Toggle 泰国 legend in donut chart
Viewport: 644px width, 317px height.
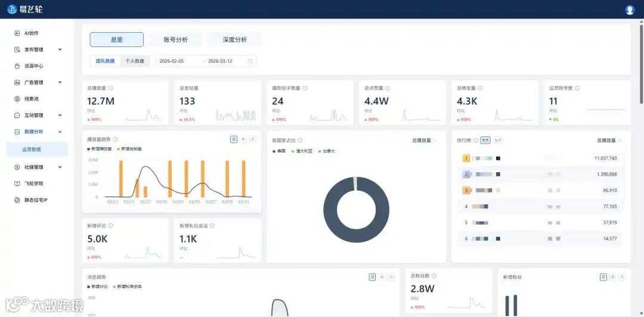(x=278, y=151)
